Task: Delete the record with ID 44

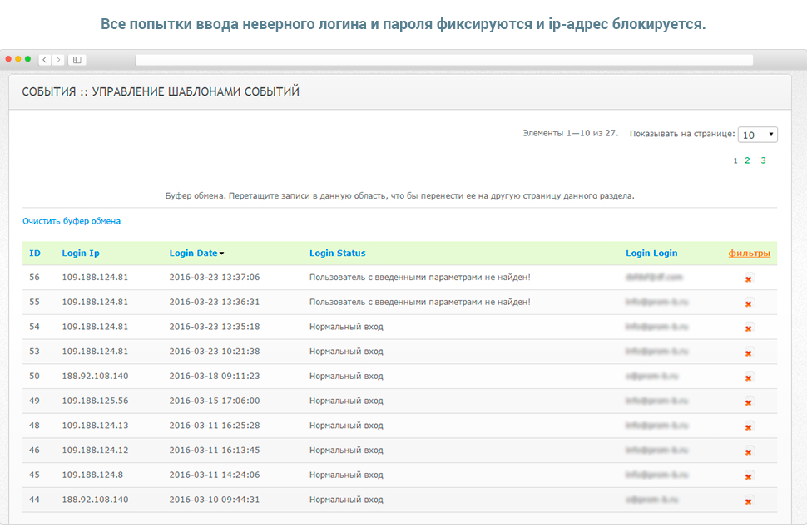Action: (749, 500)
